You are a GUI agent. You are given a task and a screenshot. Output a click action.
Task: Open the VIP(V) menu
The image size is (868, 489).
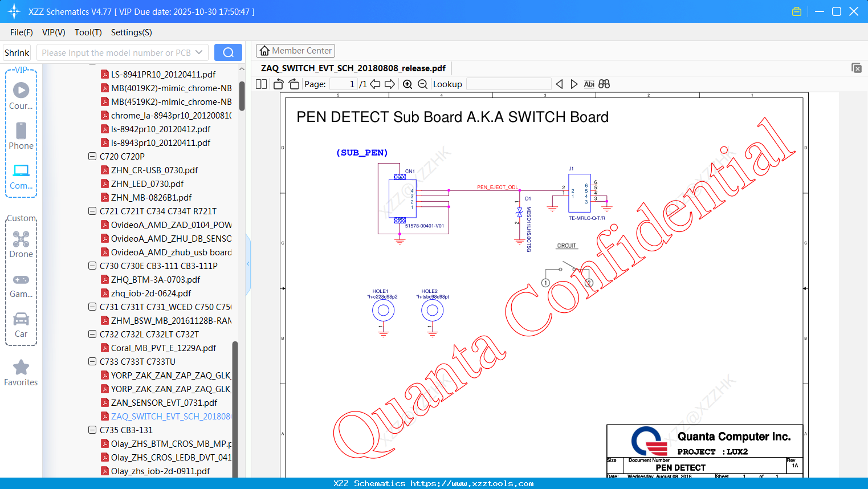pyautogui.click(x=54, y=32)
